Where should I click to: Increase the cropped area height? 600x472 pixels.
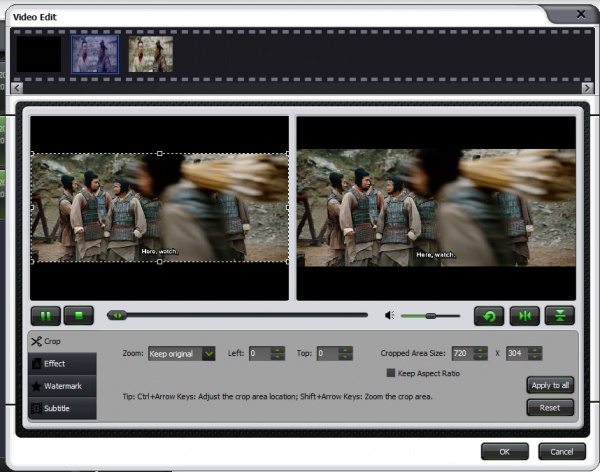[x=535, y=350]
